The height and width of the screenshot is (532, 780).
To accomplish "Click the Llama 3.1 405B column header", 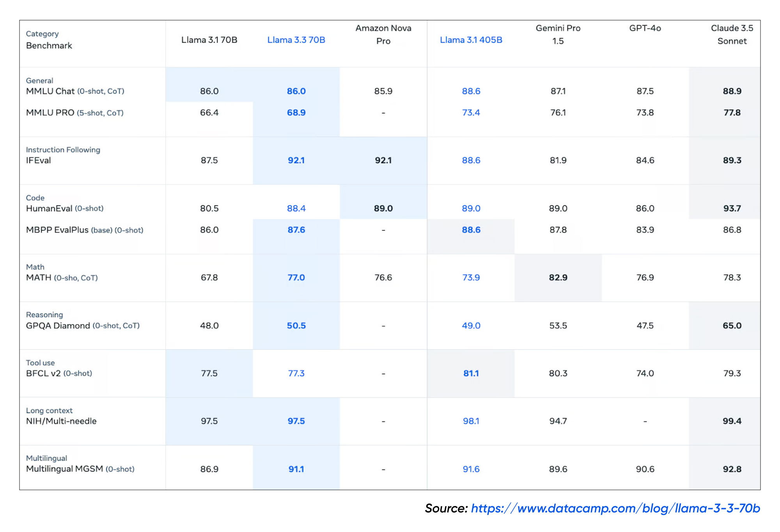I will [x=471, y=40].
